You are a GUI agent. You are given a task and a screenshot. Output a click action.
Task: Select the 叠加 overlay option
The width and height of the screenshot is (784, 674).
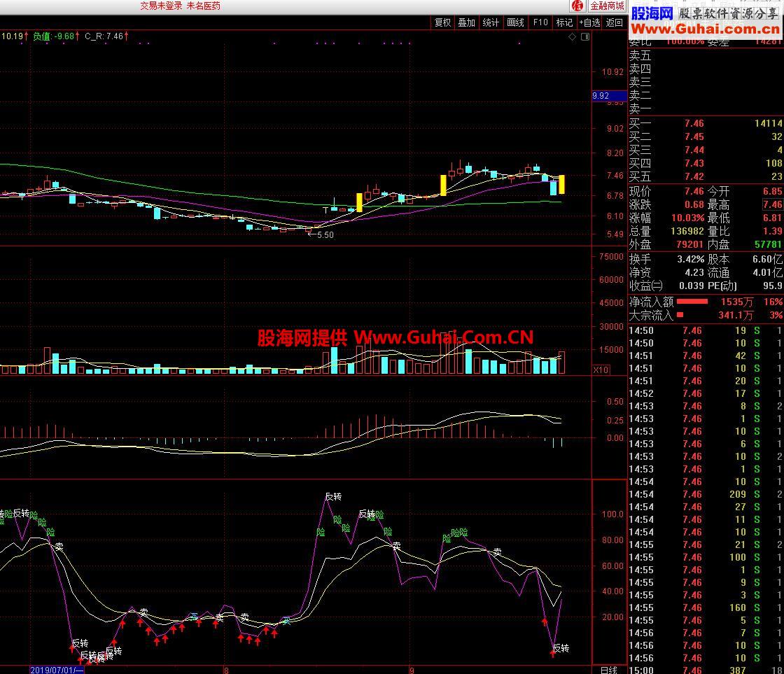click(466, 22)
